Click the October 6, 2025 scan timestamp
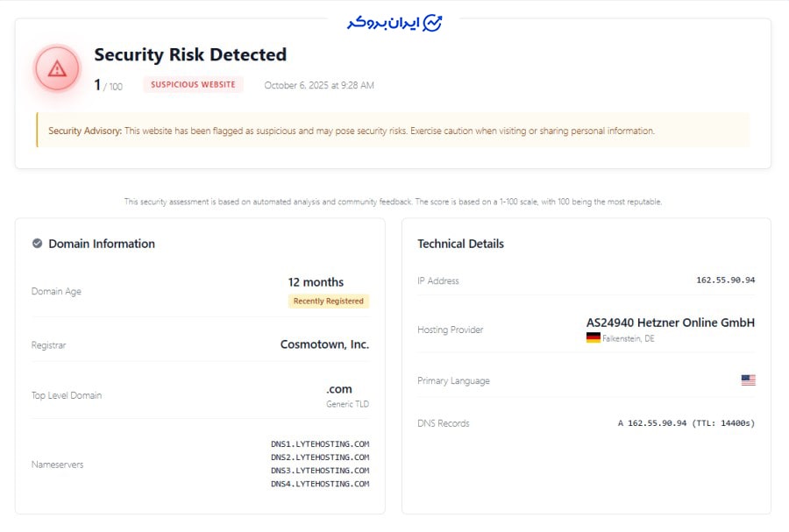 click(317, 85)
